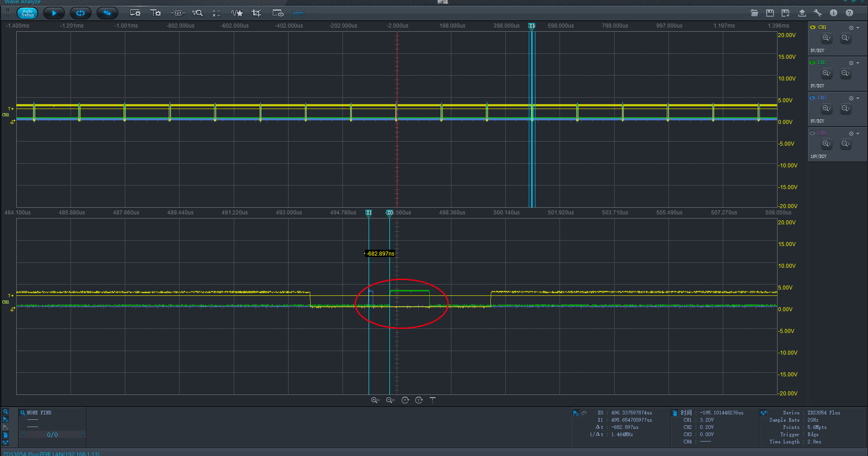This screenshot has height=456, width=868.
Task: Toggle CH3 visibility eye
Action: 813,98
